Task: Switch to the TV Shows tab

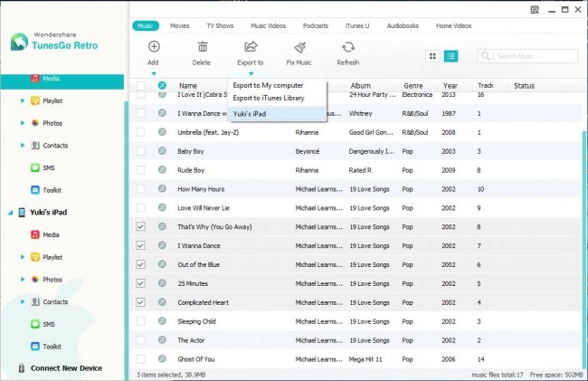Action: pos(220,26)
